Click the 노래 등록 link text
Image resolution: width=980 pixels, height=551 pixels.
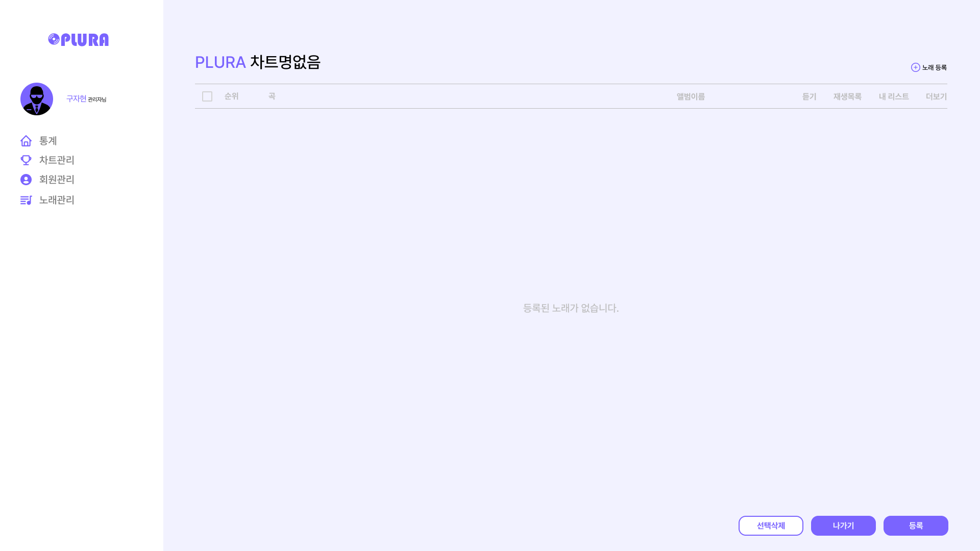934,67
